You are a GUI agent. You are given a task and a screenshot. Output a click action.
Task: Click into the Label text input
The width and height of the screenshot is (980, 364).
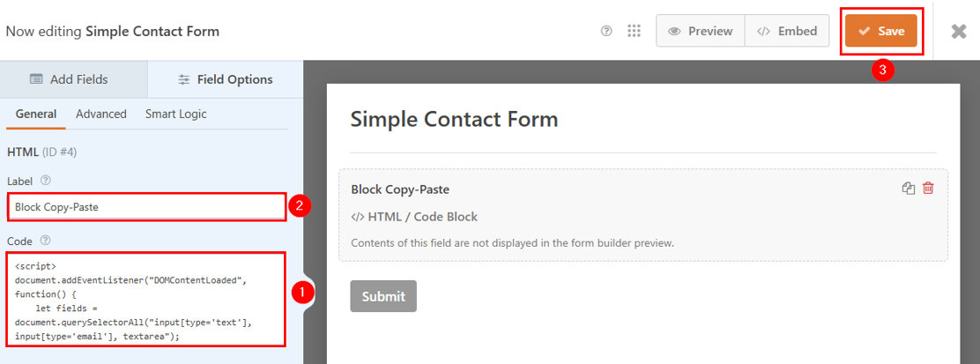tap(146, 207)
